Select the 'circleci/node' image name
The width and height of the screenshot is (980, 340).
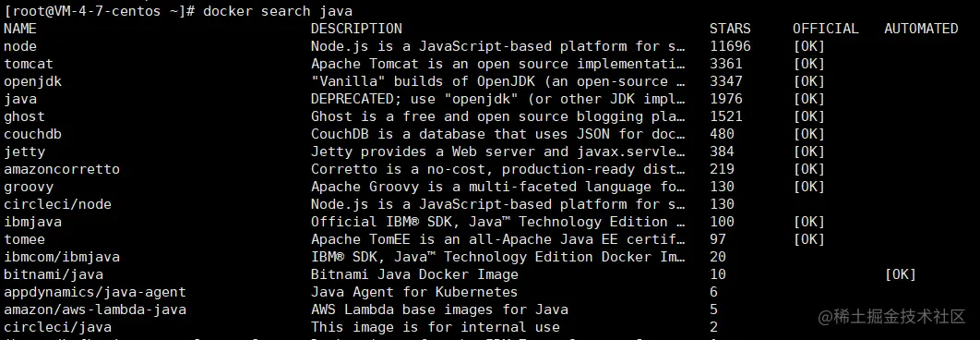pyautogui.click(x=57, y=203)
